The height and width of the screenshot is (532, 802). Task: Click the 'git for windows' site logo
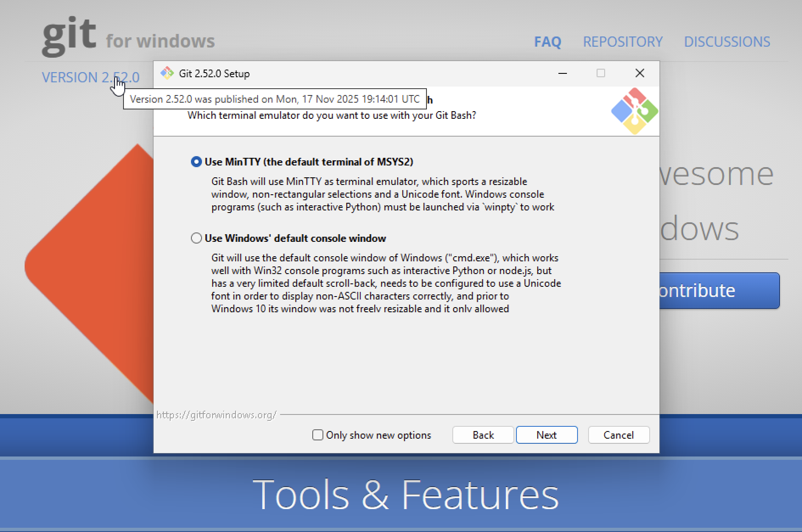(x=128, y=36)
